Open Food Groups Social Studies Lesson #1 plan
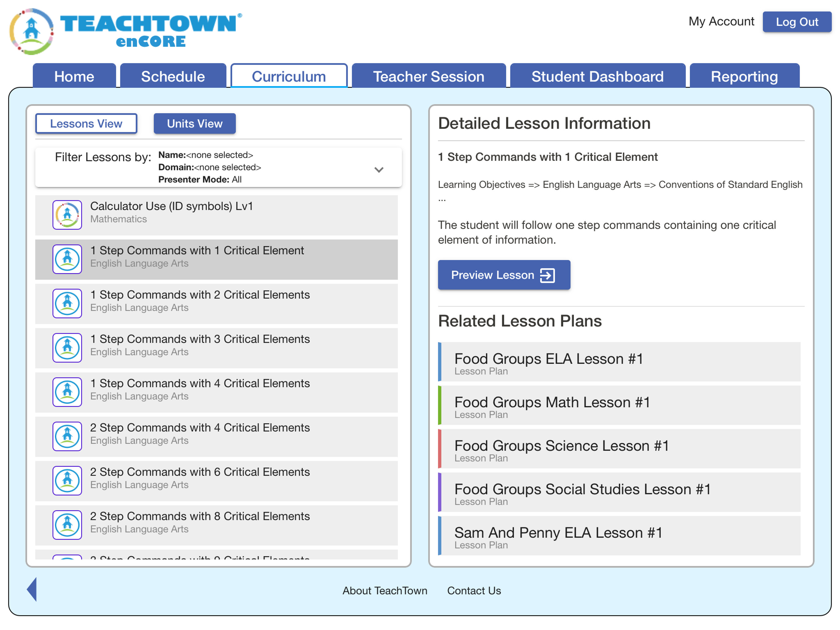The height and width of the screenshot is (630, 840). coord(619,492)
